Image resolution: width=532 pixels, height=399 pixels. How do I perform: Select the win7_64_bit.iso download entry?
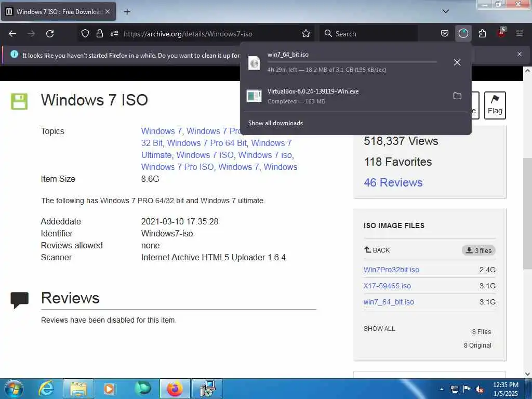coord(355,62)
